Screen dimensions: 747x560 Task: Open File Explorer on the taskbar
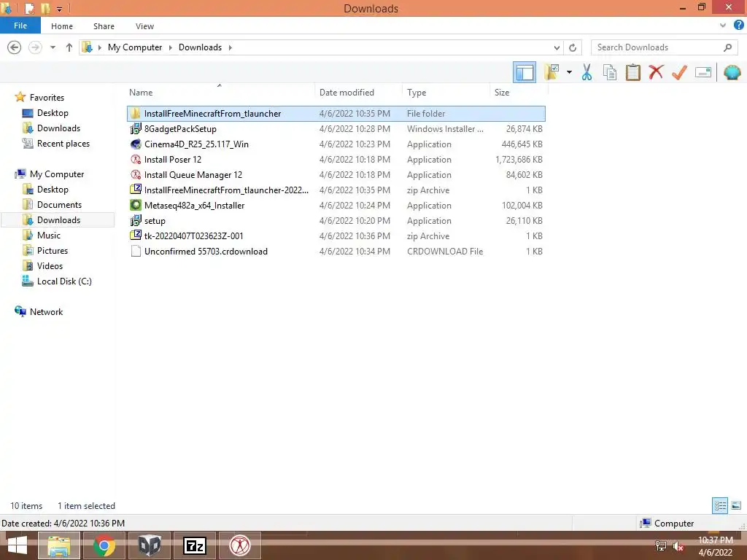(59, 545)
